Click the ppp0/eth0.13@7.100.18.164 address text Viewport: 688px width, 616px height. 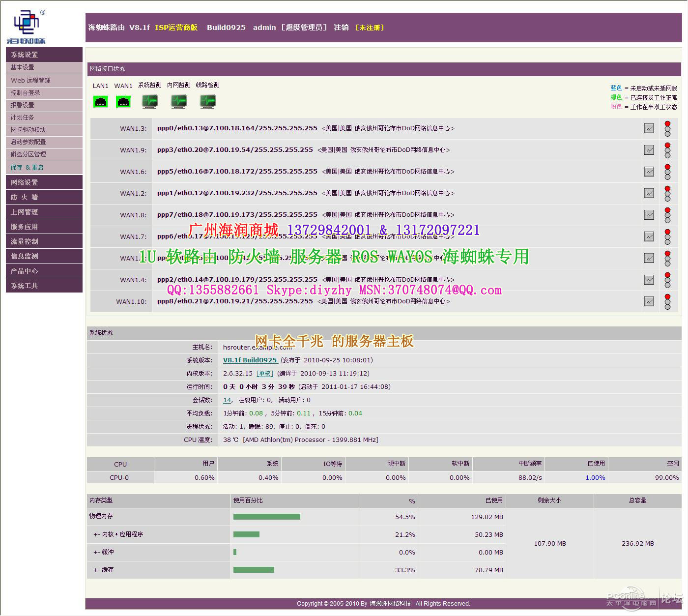pos(237,128)
